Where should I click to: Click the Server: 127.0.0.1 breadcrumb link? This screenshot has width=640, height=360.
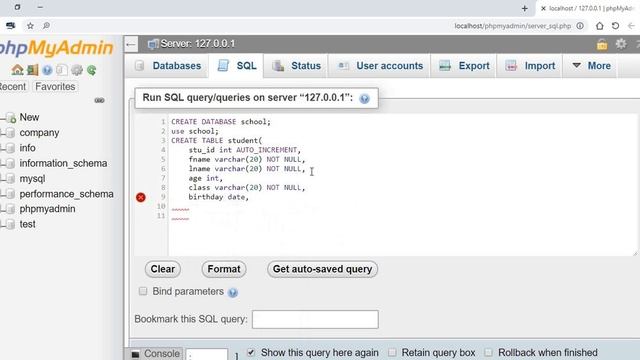point(198,44)
